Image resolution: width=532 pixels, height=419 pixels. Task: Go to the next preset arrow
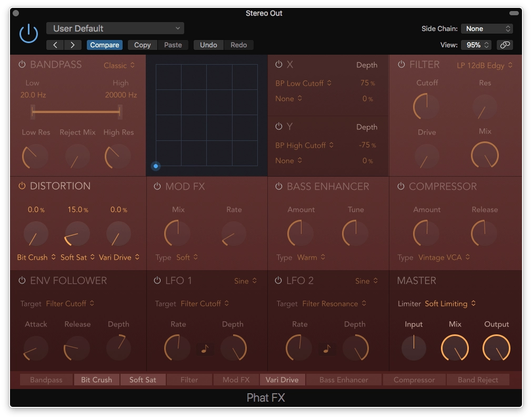(73, 45)
